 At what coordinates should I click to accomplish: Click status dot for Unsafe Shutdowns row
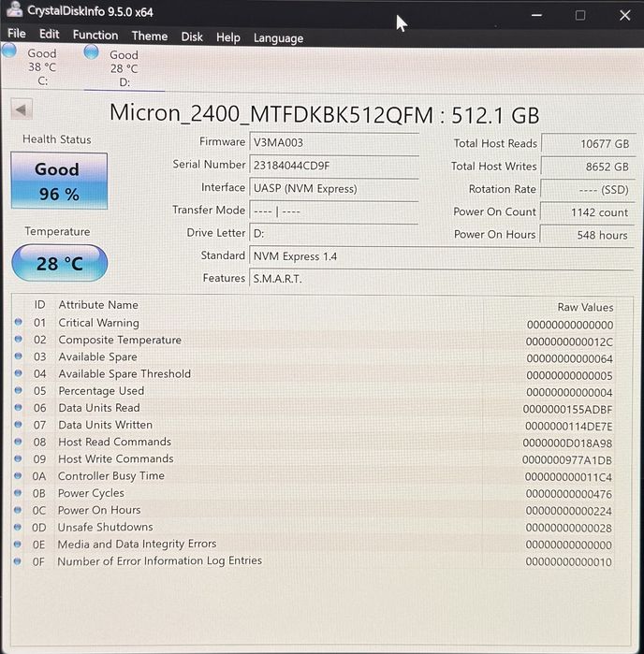coord(18,527)
